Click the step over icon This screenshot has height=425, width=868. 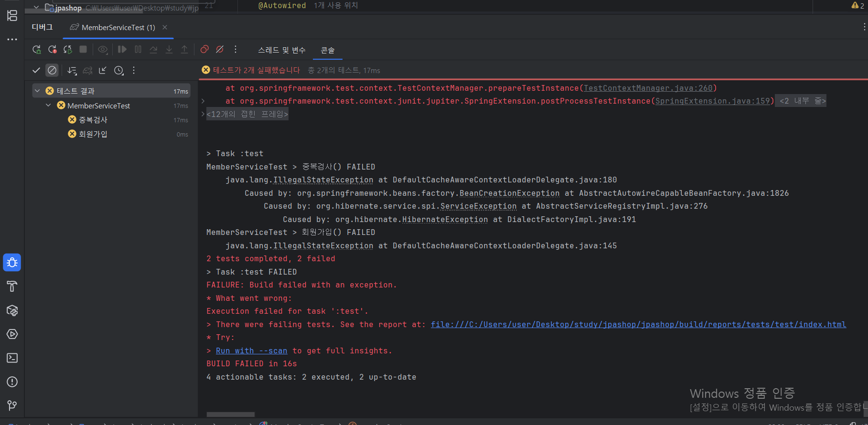coord(153,50)
